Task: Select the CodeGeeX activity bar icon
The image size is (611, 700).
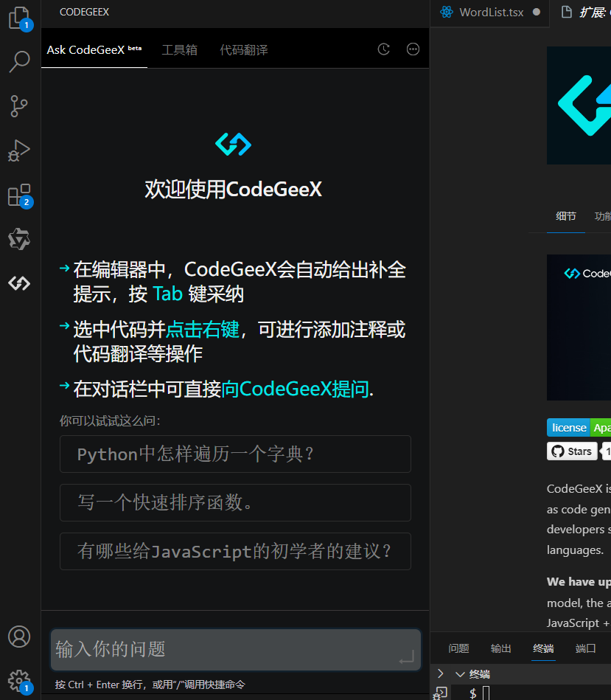Action: coord(19,283)
